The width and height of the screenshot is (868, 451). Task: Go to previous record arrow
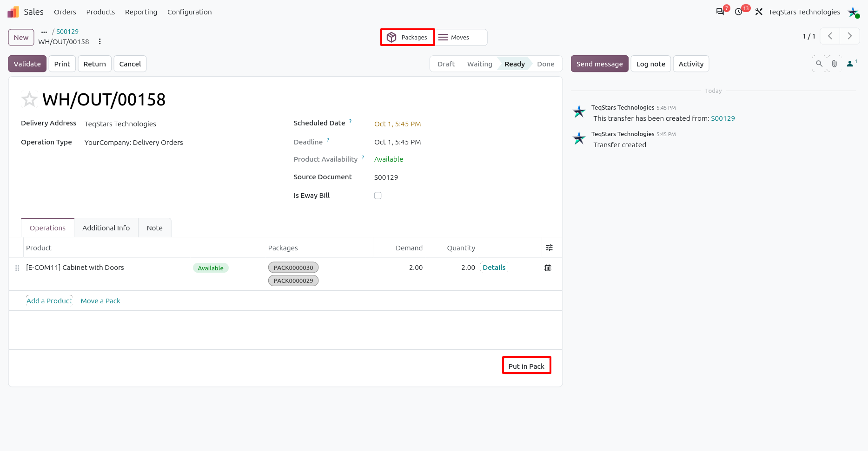830,36
